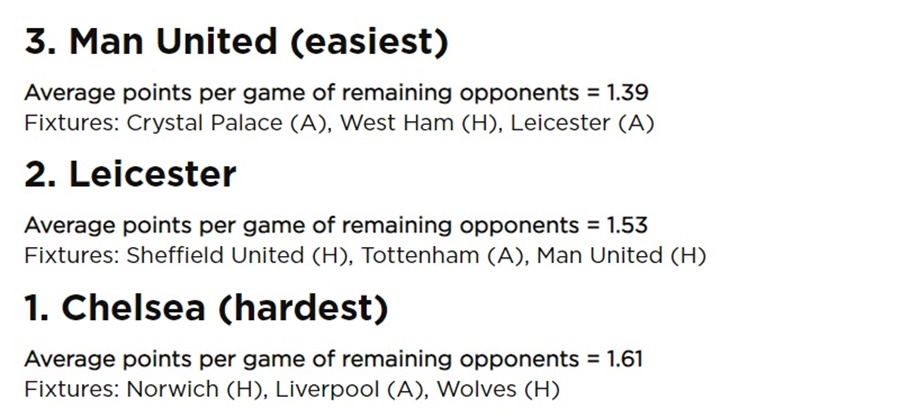Click the 'Norwich (H)' fixture text
Screen dimensions: 900x417
pyautogui.click(x=195, y=389)
